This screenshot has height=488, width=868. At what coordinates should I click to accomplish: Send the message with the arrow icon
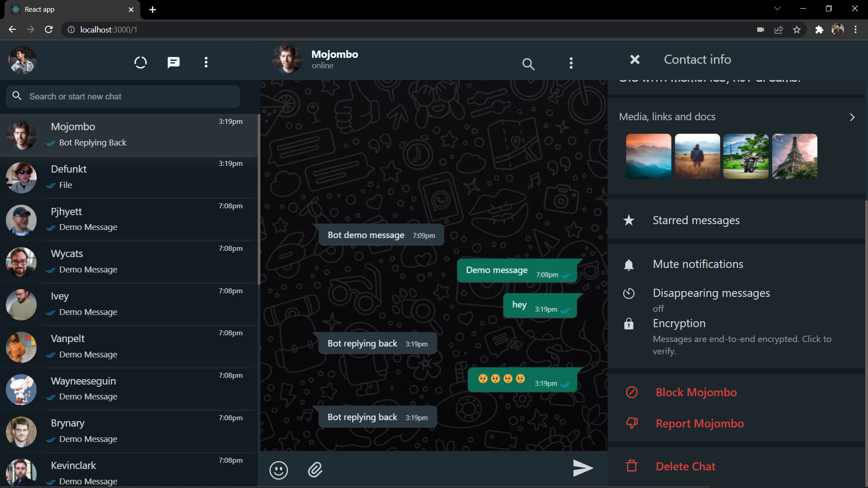coord(583,468)
